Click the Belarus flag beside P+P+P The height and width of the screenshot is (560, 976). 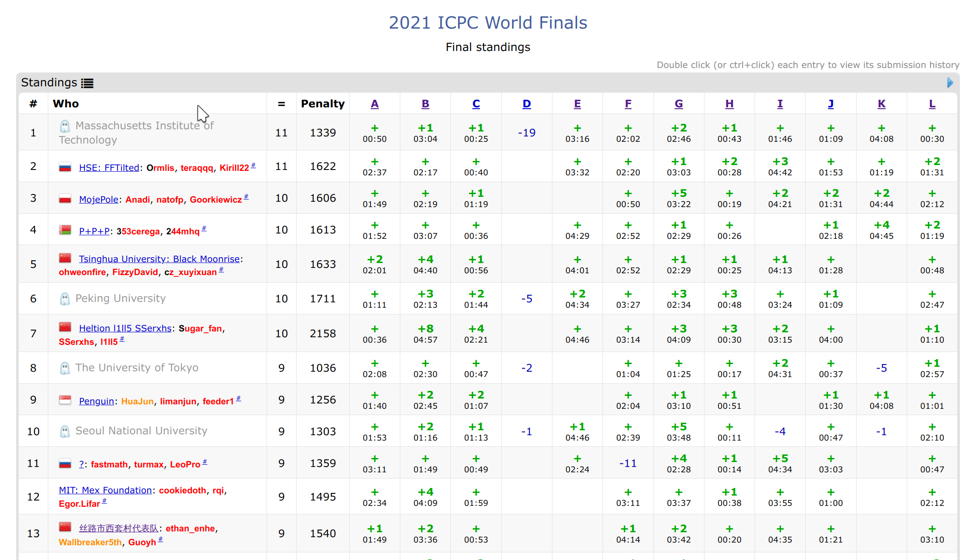[x=65, y=230]
